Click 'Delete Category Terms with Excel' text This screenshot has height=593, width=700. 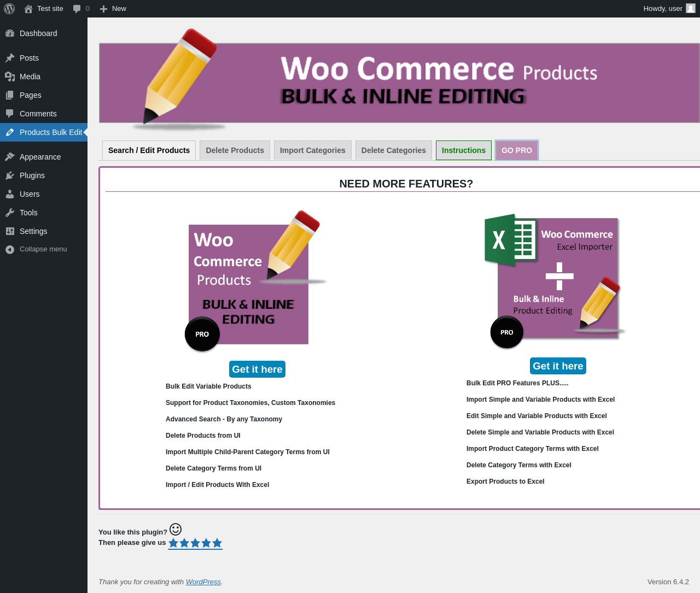(518, 465)
